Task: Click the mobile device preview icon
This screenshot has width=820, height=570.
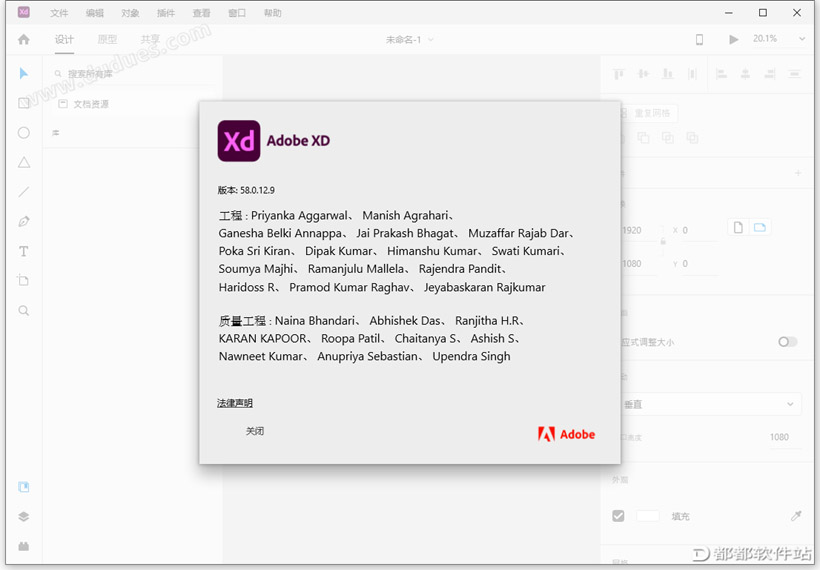Action: pyautogui.click(x=699, y=39)
